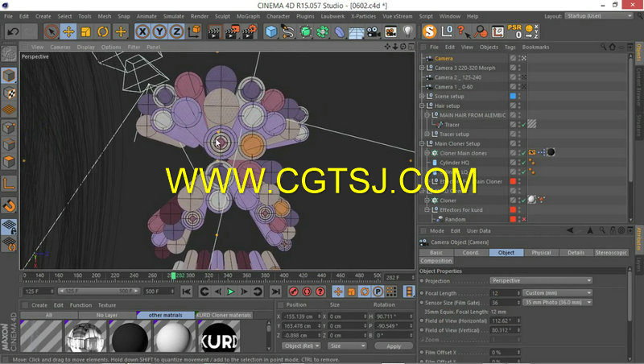Image resolution: width=644 pixels, height=364 pixels.
Task: Activate the Move tool in toolbar
Action: pos(68,31)
